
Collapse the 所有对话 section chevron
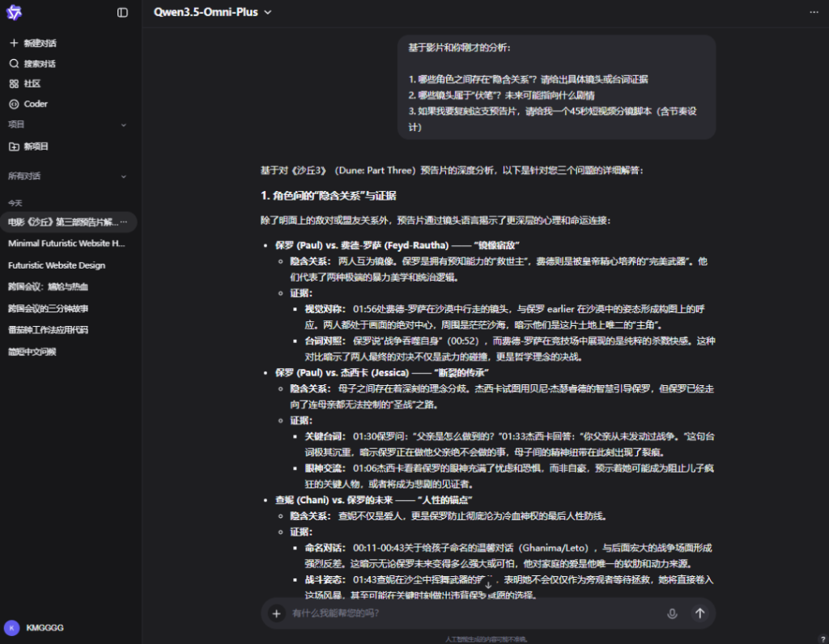(124, 176)
